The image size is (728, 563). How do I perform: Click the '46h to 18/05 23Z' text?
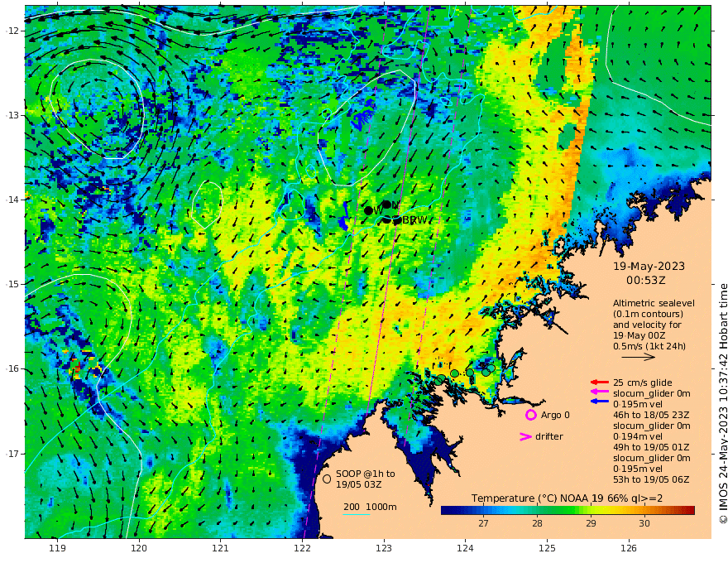(x=651, y=415)
